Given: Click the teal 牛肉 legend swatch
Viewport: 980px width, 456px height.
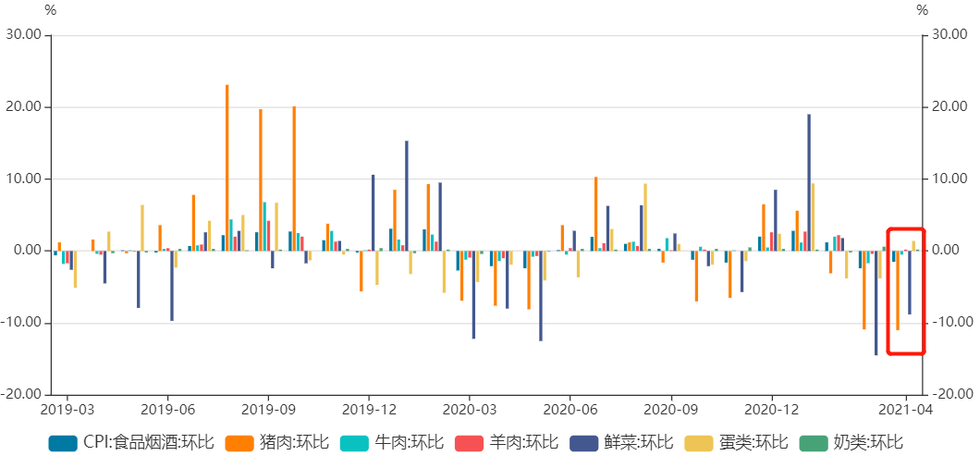Looking at the screenshot, I should point(355,443).
